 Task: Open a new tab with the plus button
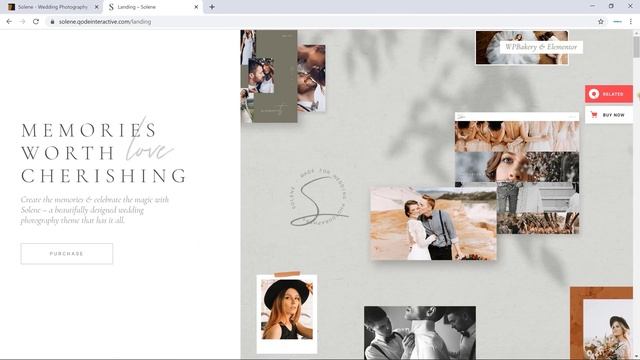click(x=212, y=7)
